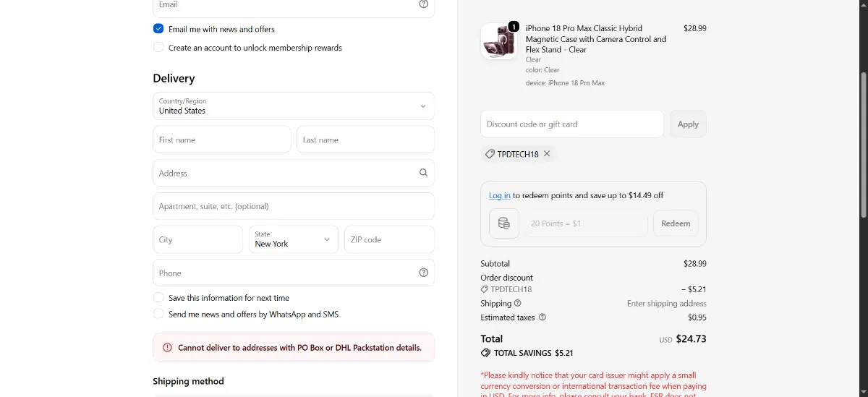Click the Shipping method heading
Screen dimensions: 868x397
point(188,381)
